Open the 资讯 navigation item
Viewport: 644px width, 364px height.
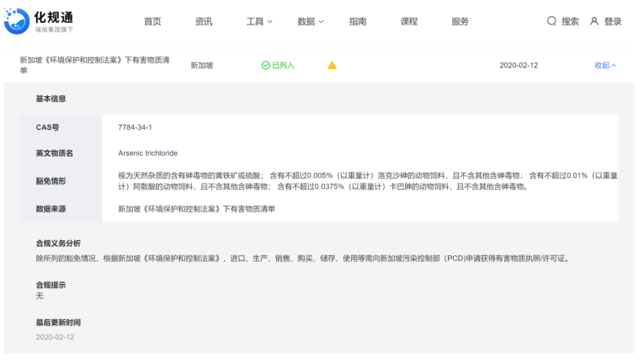coord(204,22)
